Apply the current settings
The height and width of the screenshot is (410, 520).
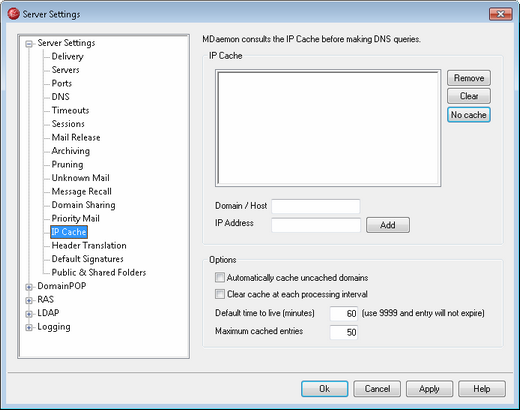click(x=429, y=389)
